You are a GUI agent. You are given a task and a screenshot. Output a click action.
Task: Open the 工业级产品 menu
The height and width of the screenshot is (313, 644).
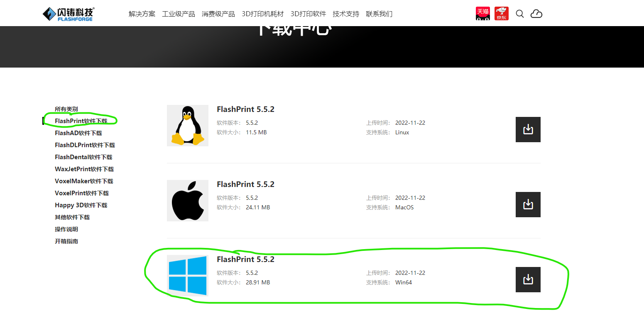(x=179, y=14)
